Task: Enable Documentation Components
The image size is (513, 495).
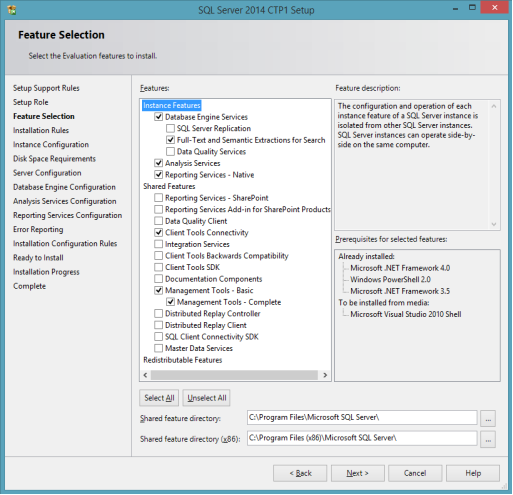Action: (x=159, y=279)
